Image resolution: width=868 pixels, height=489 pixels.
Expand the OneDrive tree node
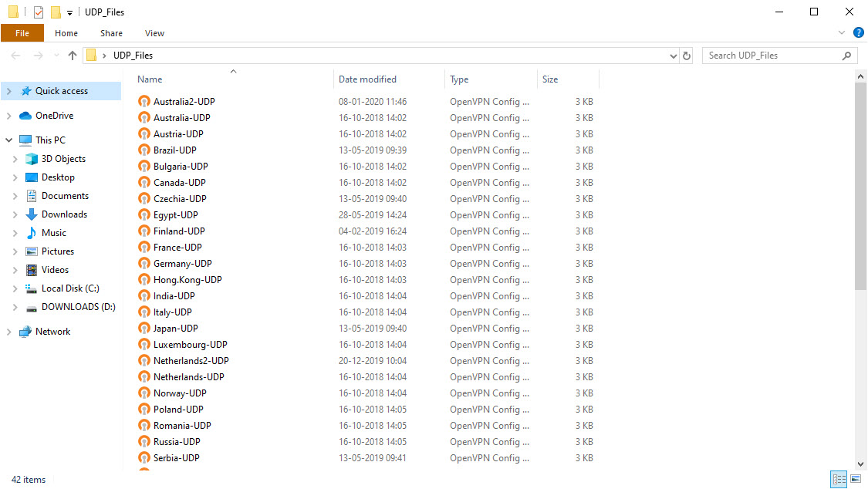tap(8, 116)
